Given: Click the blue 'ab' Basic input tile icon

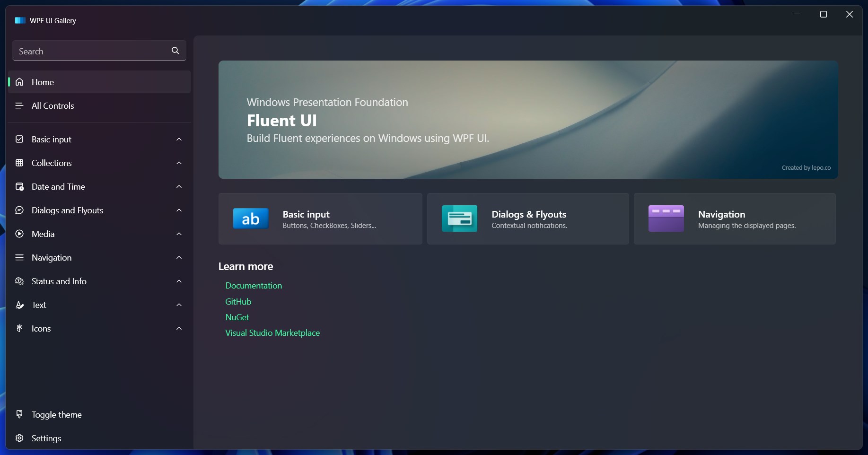Looking at the screenshot, I should pyautogui.click(x=251, y=219).
